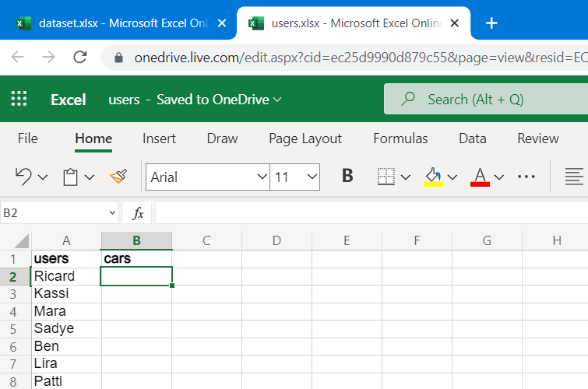Switch to the Formulas tab
This screenshot has width=588, height=389.
click(400, 138)
